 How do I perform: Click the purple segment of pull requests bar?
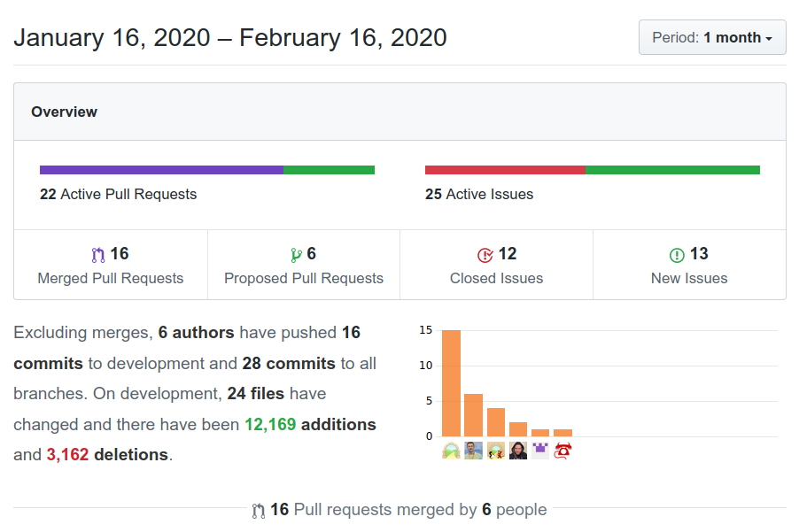click(161, 170)
